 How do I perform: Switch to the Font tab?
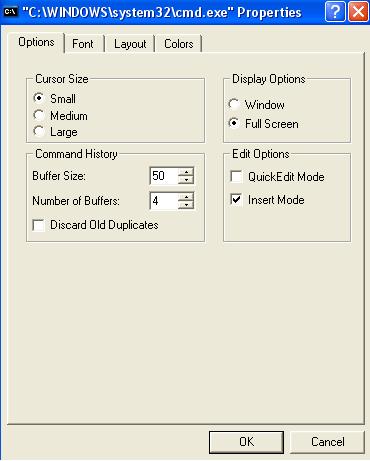coord(83,44)
